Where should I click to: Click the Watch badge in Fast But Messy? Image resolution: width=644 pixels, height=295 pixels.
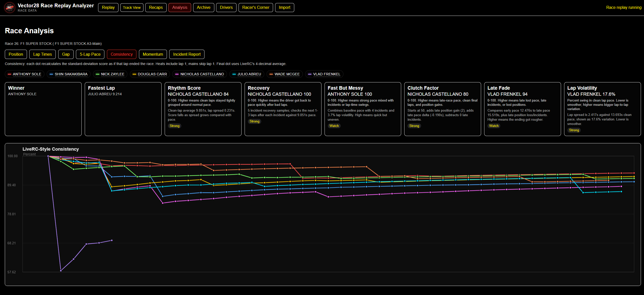tap(334, 126)
